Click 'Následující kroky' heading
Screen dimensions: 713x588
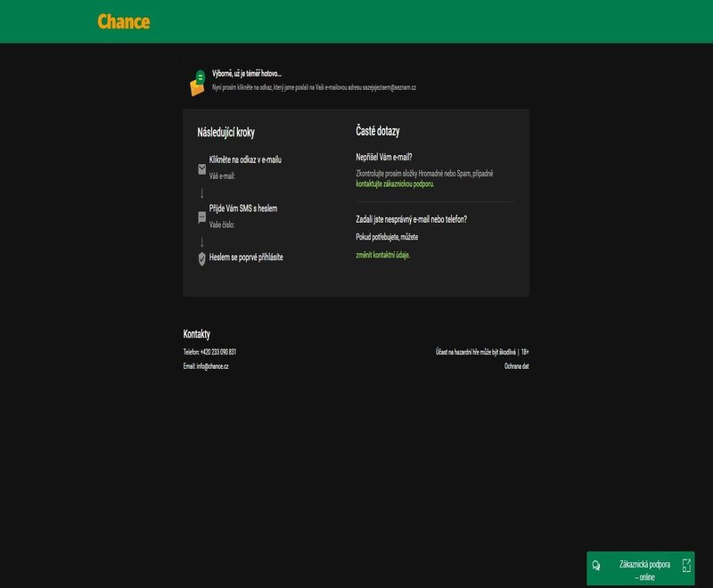[x=225, y=132]
